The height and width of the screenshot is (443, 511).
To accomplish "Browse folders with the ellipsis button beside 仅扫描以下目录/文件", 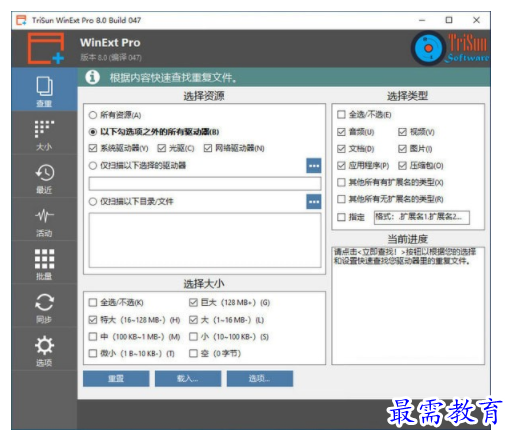I will pos(313,202).
